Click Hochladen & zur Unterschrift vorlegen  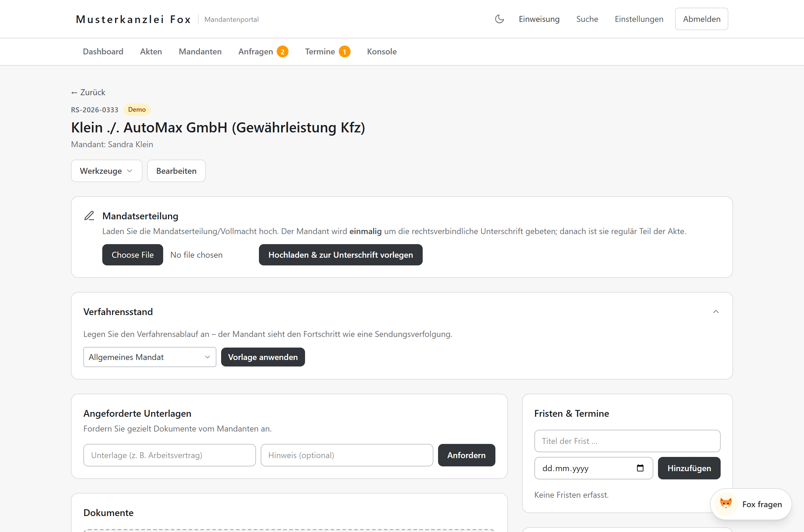(341, 254)
